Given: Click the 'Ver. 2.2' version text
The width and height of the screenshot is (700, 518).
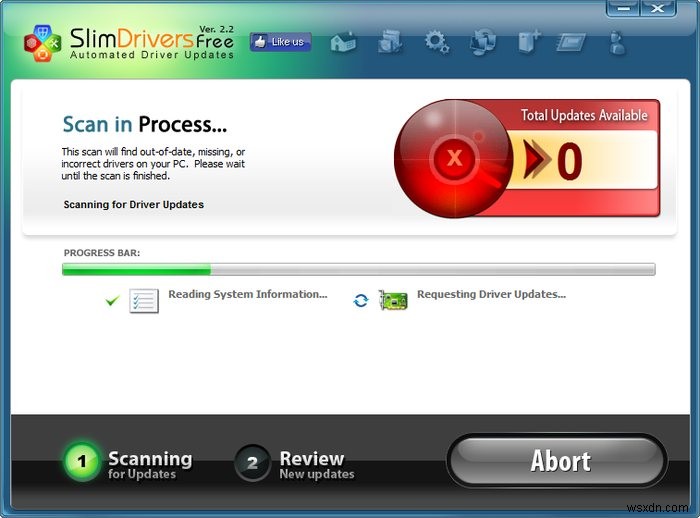Looking at the screenshot, I should pyautogui.click(x=216, y=29).
